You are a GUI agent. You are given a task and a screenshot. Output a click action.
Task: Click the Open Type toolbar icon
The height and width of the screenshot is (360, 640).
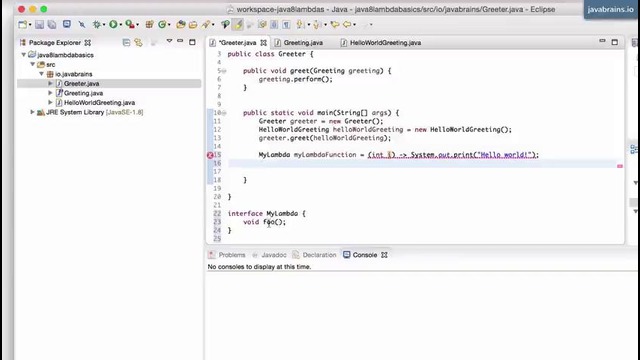coord(180,24)
